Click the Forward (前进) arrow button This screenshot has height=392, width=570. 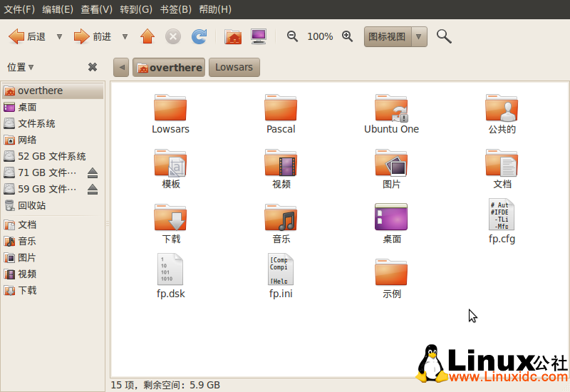93,37
